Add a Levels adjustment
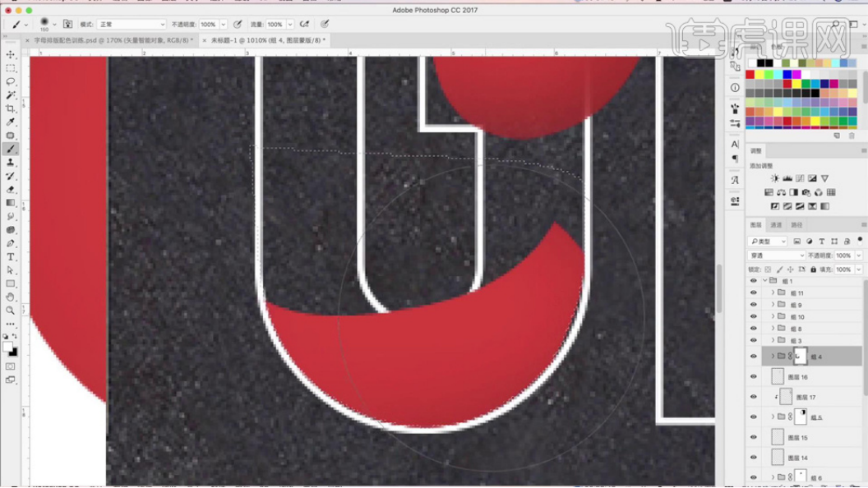The height and width of the screenshot is (488, 868). coord(787,178)
